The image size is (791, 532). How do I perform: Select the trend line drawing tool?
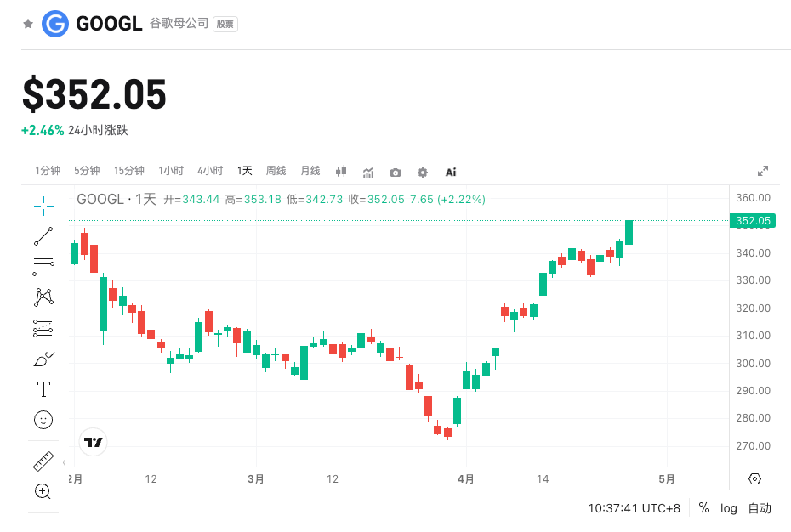43,236
